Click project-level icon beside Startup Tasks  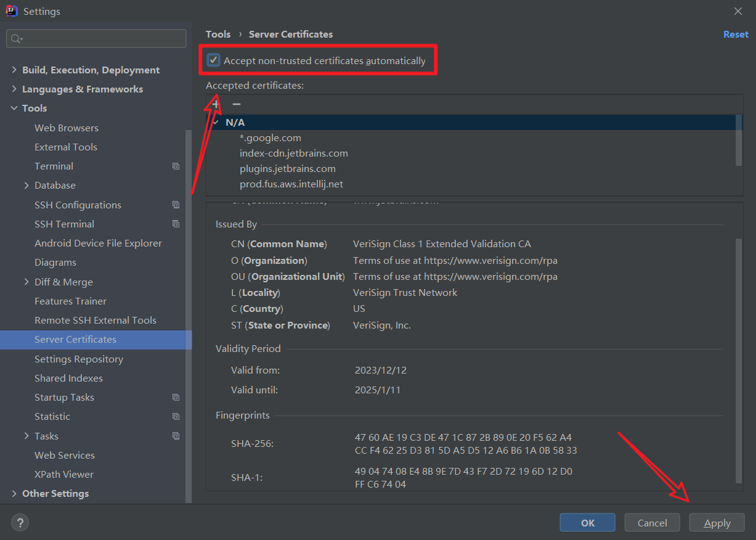176,398
